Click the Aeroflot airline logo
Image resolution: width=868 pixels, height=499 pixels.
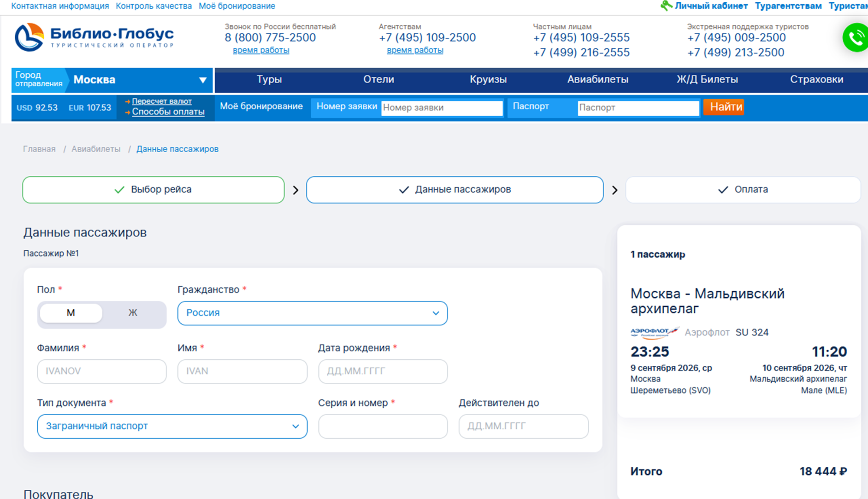pyautogui.click(x=655, y=332)
